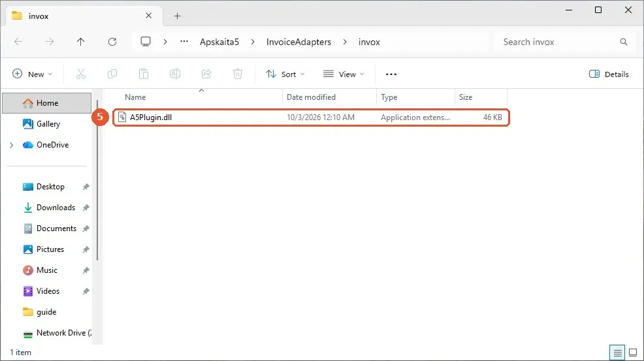
Task: Sort by Date modified column
Action: point(311,97)
